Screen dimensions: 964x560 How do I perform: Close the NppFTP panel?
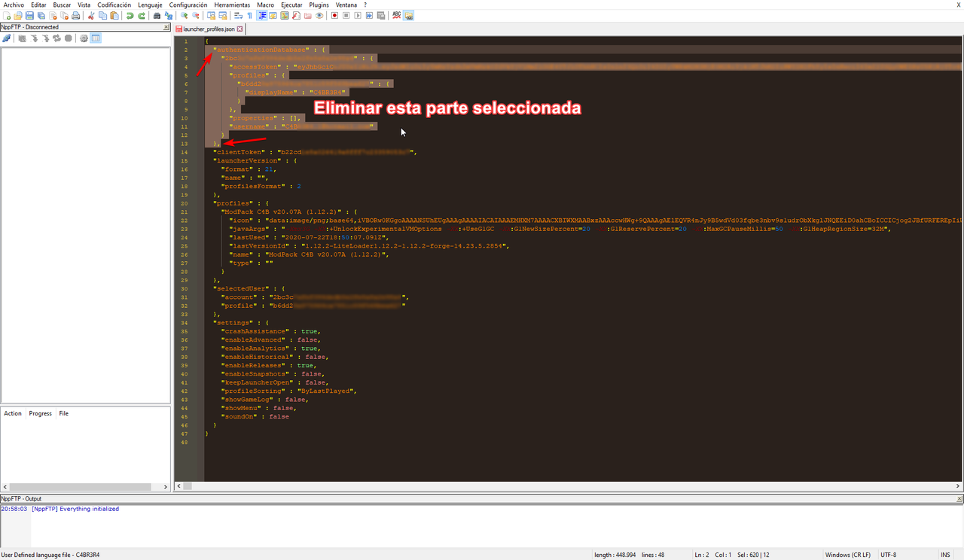coord(166,27)
